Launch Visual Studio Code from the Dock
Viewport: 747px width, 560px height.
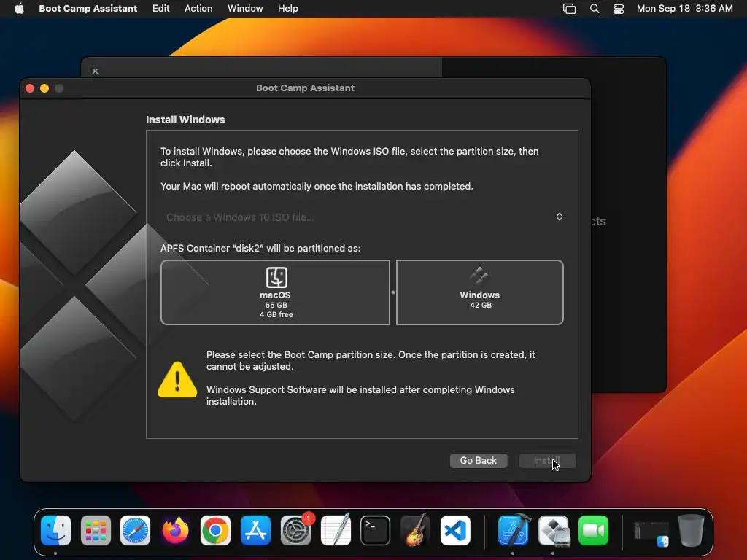455,531
